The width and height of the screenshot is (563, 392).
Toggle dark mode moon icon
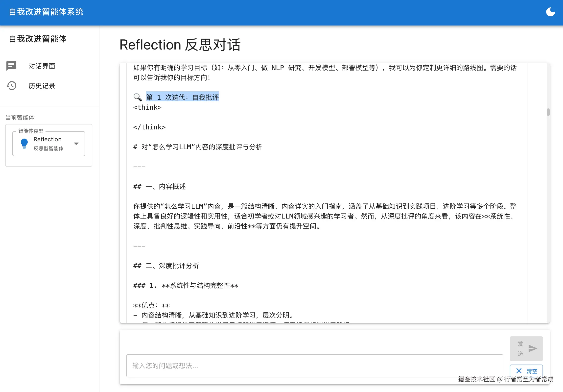click(x=550, y=12)
